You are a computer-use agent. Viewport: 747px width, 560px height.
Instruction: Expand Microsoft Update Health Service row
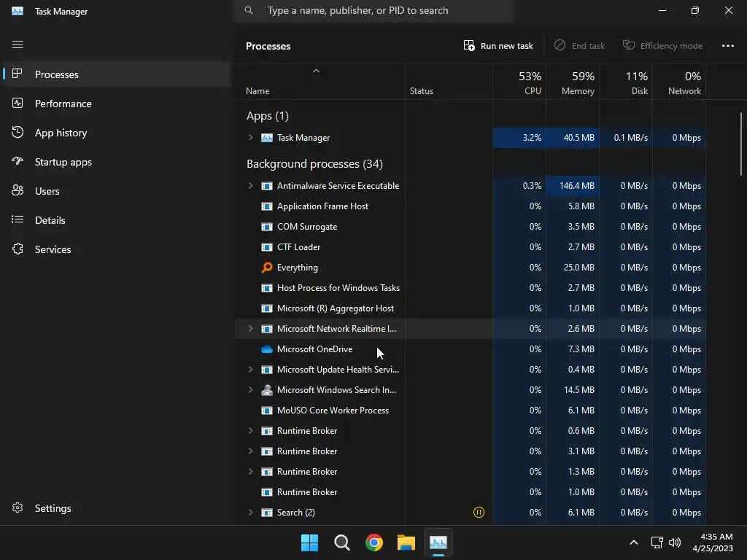[x=251, y=370]
